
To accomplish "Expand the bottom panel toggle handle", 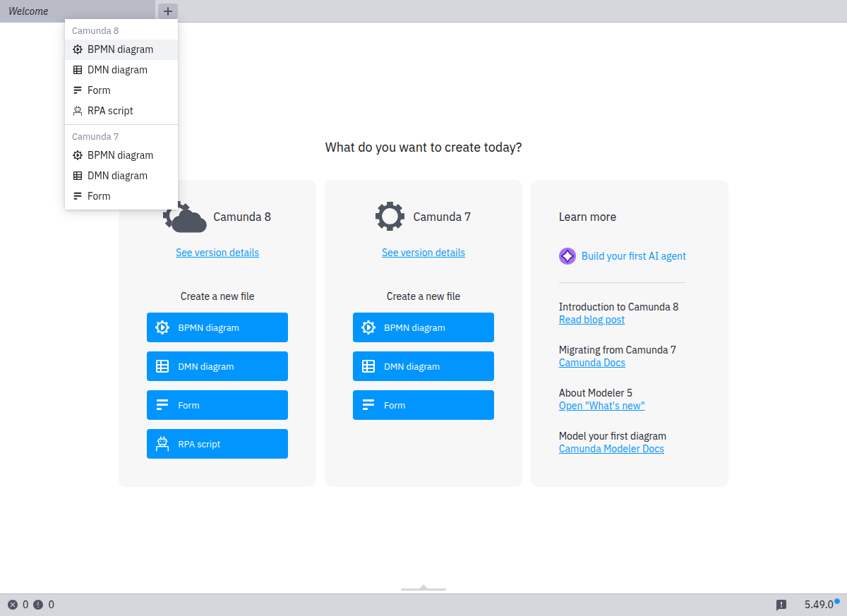I will pos(423,588).
